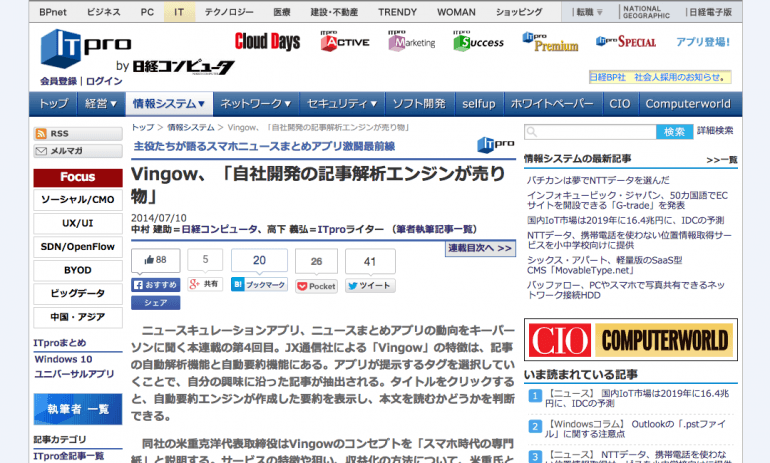Open the Focus red header button
Screen dimensions: 770x463
pos(78,177)
